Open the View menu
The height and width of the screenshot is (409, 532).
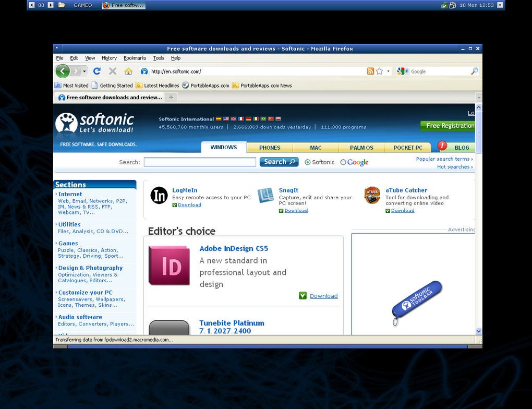coord(90,58)
